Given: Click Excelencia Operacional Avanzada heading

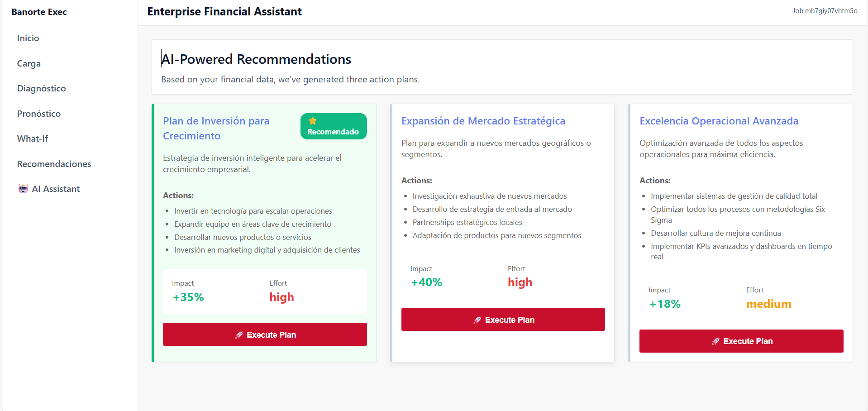Looking at the screenshot, I should (x=719, y=121).
